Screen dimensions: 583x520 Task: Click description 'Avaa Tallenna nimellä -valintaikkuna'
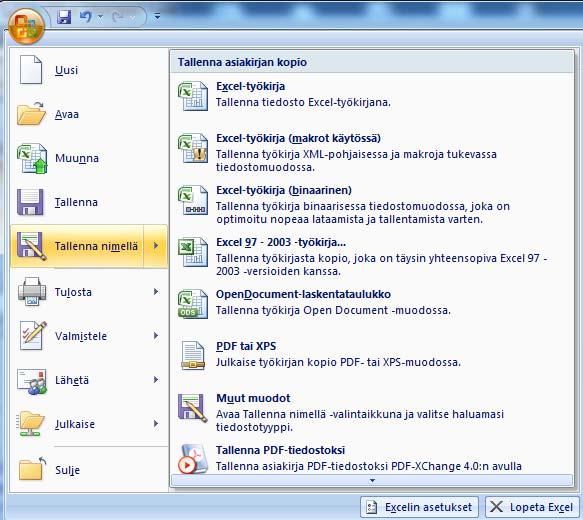point(360,421)
